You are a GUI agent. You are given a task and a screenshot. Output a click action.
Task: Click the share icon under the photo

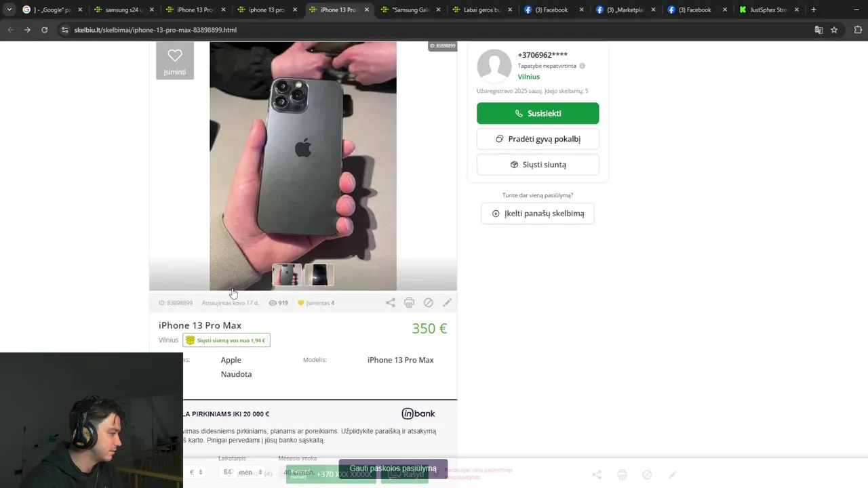(x=391, y=303)
